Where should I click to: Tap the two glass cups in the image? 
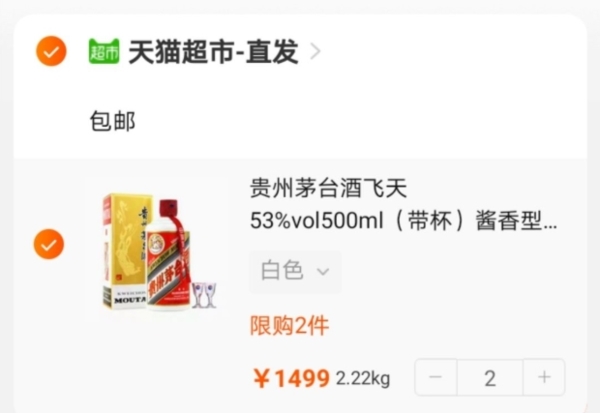click(204, 295)
